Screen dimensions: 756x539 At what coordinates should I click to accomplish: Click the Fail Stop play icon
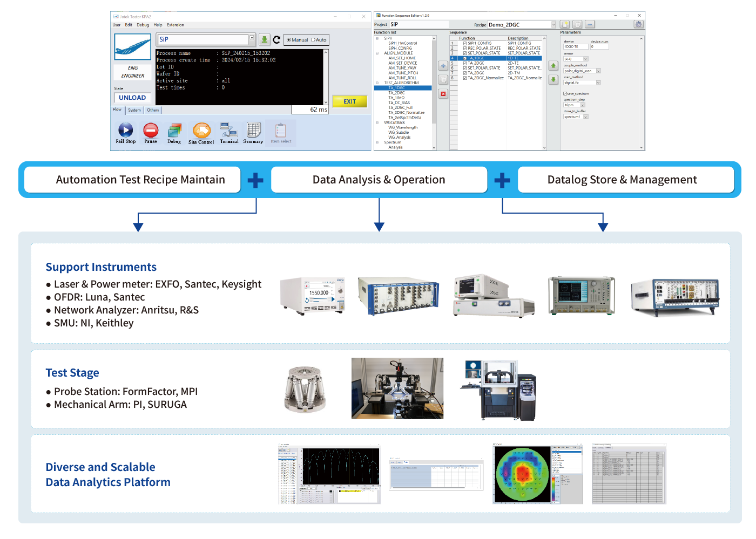tap(125, 130)
